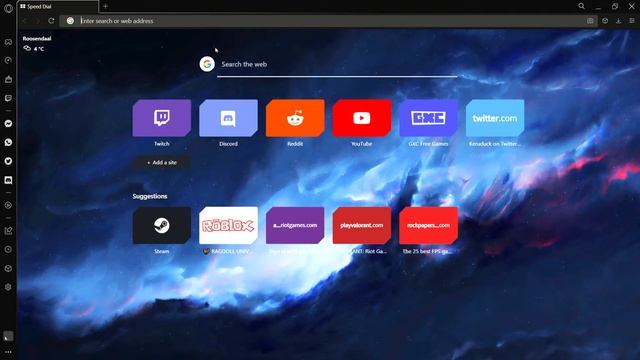Click the forward navigation arrow
The image size is (640, 360).
[38, 21]
